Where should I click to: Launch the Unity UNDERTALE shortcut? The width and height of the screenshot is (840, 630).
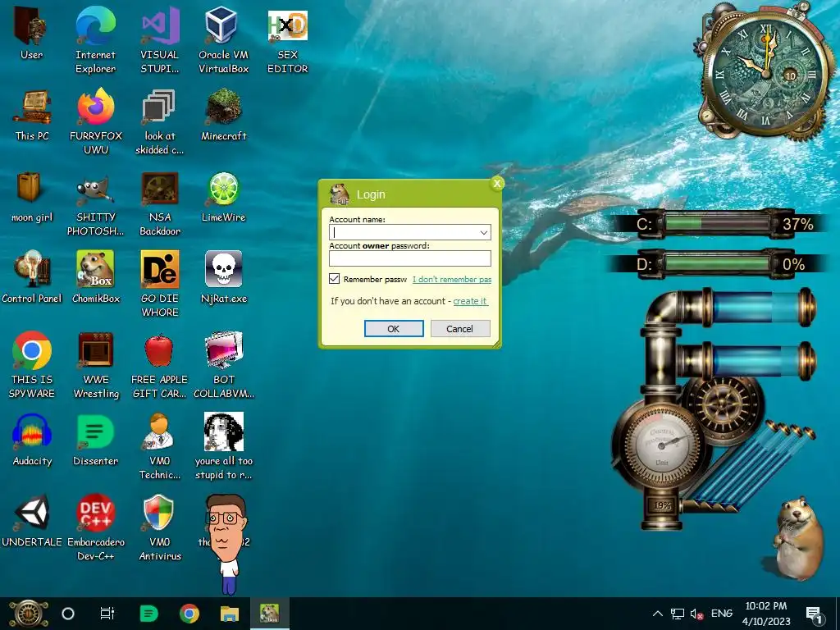(32, 512)
